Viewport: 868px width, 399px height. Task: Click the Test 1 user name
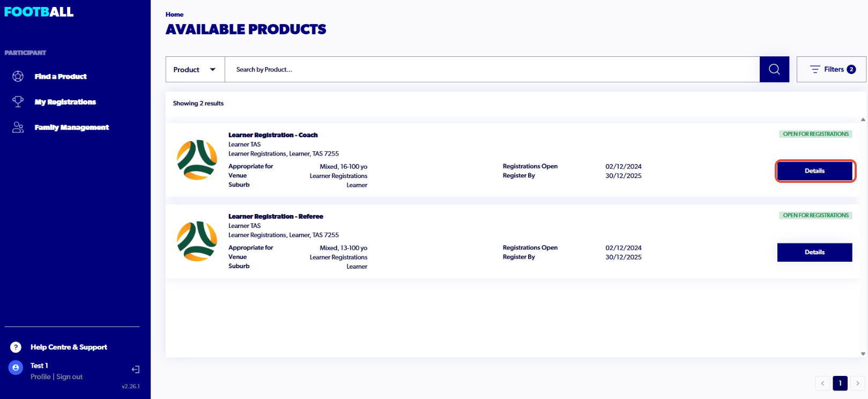(x=39, y=366)
